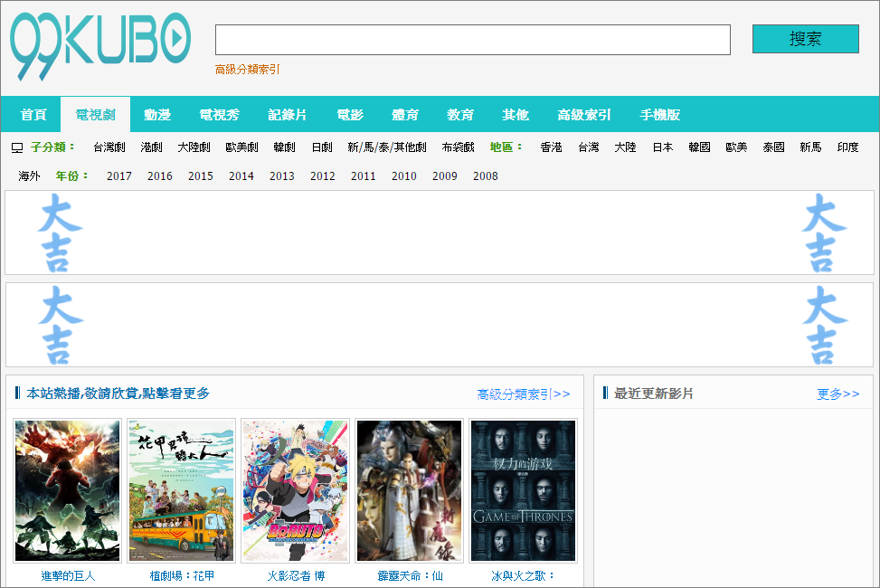
Task: Filter by the 日本 region
Action: pos(661,147)
